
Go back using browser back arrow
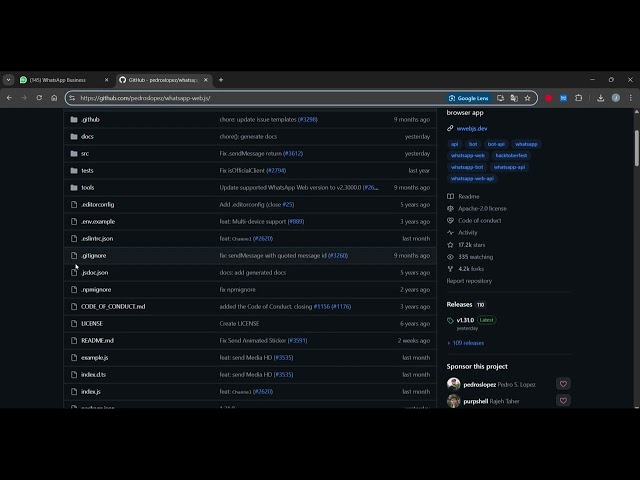click(x=9, y=98)
